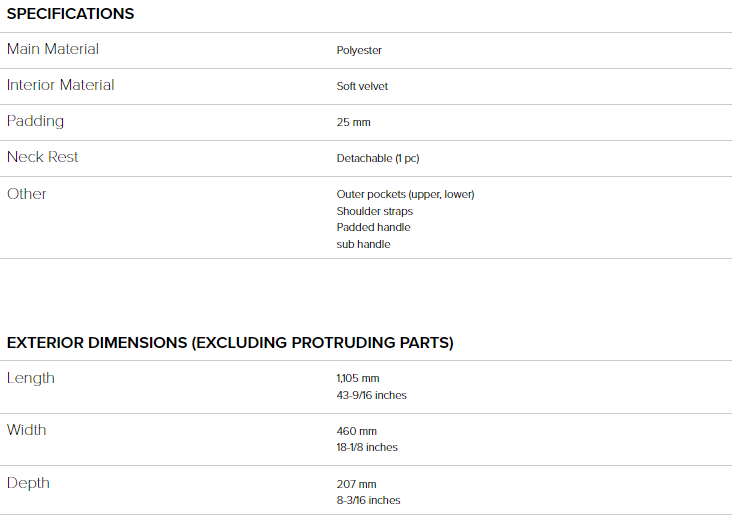
Task: Click the 25 mm padding value
Action: coord(353,122)
